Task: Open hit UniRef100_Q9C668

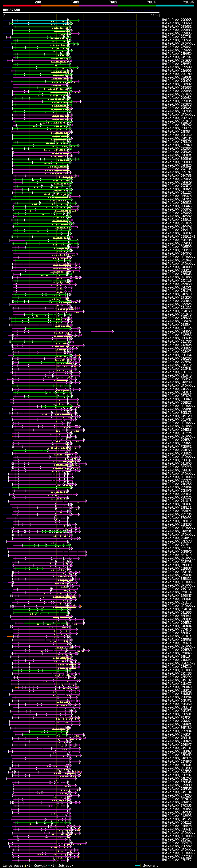Action: click(x=177, y=20)
